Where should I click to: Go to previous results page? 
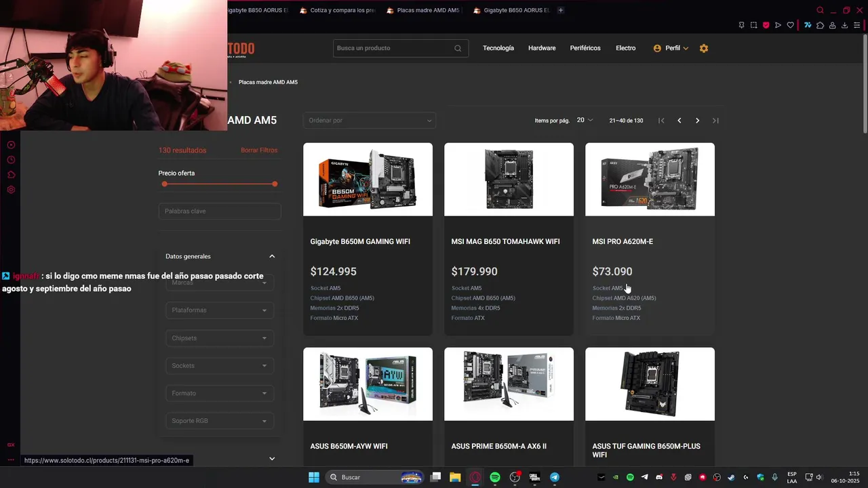[x=679, y=121]
